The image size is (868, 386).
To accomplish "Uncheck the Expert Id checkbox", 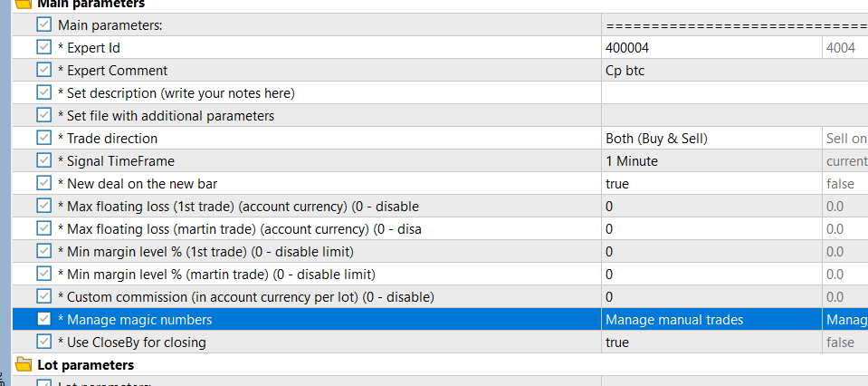I will [x=44, y=47].
